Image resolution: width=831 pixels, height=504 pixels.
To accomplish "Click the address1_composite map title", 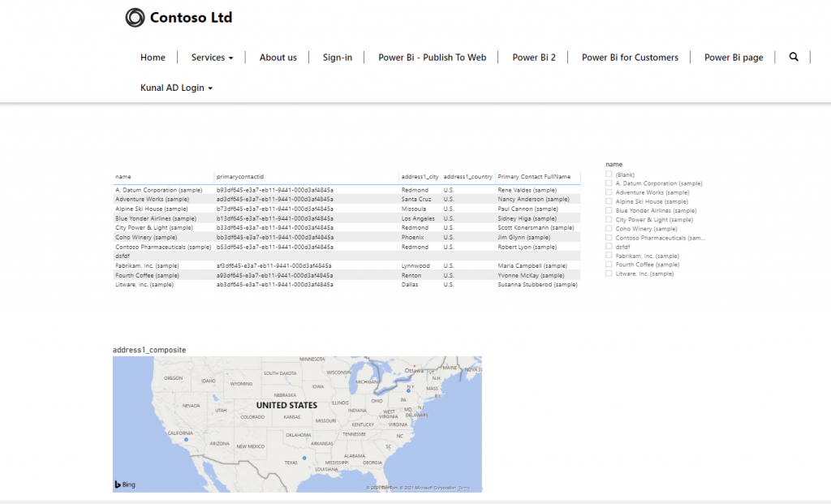I will tap(149, 350).
